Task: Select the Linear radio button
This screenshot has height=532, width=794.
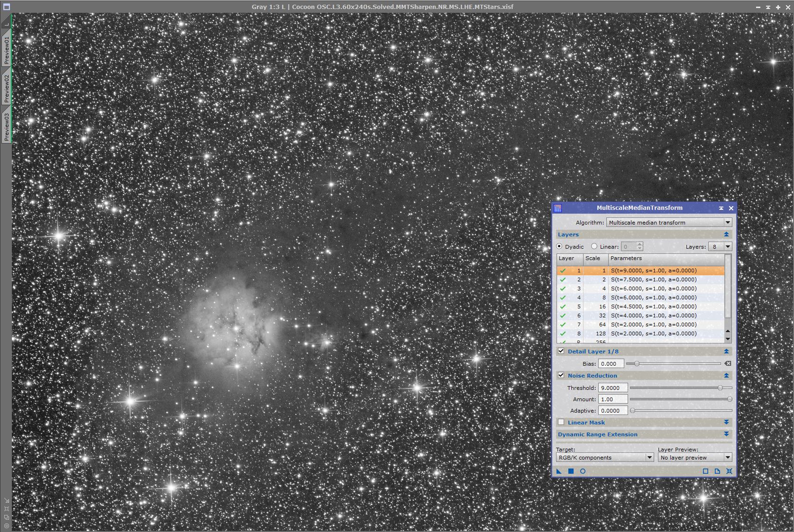Action: 594,246
